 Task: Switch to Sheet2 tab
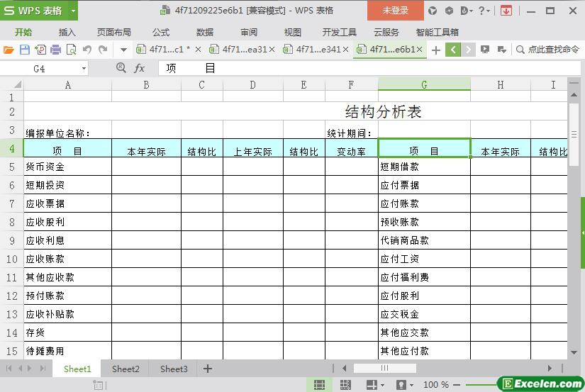click(x=126, y=369)
